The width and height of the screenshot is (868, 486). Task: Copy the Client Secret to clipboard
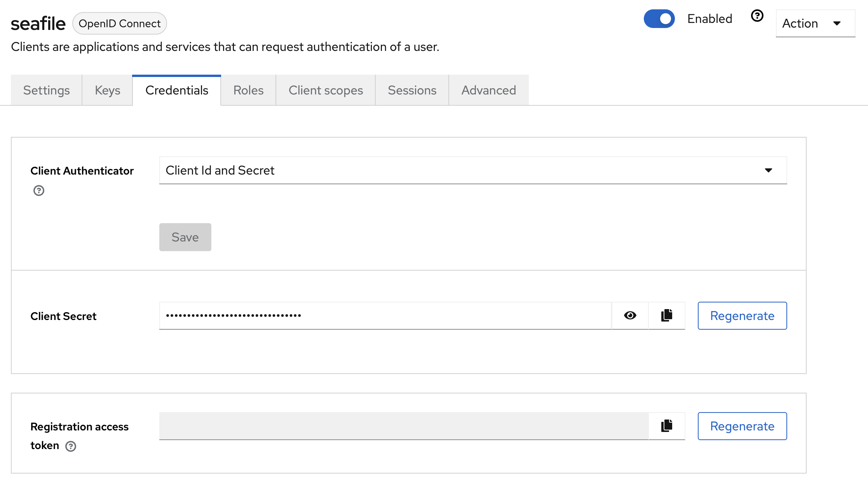[x=667, y=315]
